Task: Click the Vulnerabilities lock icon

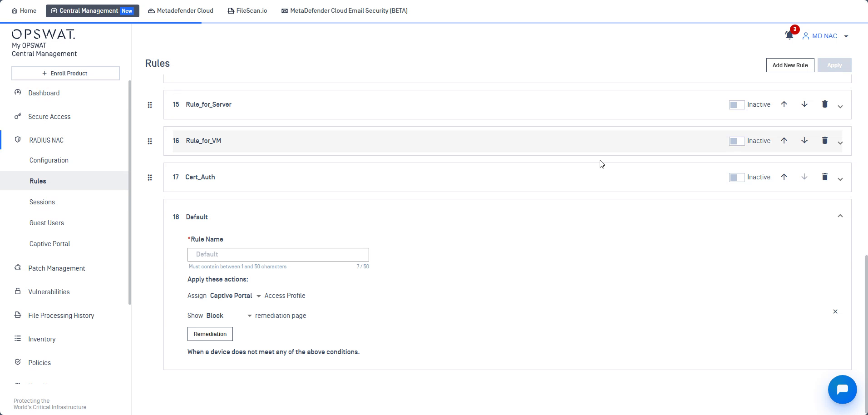Action: click(18, 291)
